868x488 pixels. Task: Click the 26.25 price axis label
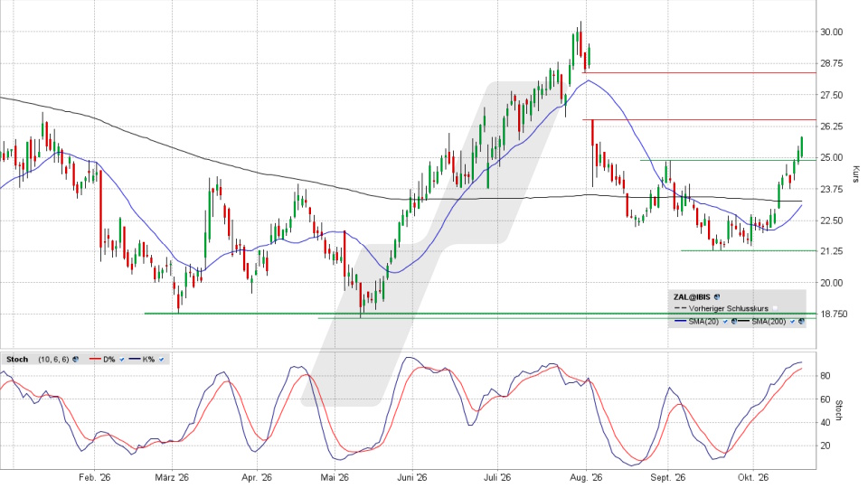tap(832, 127)
